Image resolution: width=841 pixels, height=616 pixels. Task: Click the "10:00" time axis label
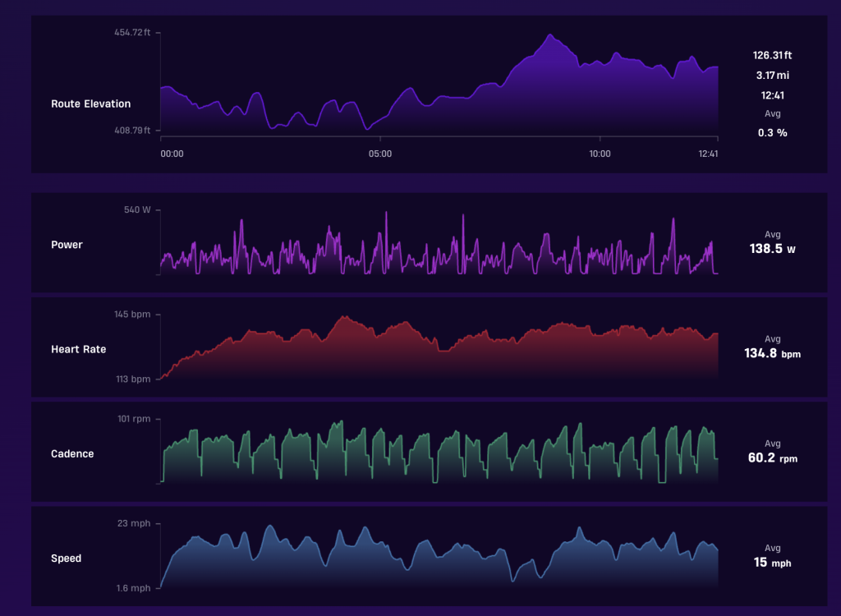tap(600, 154)
